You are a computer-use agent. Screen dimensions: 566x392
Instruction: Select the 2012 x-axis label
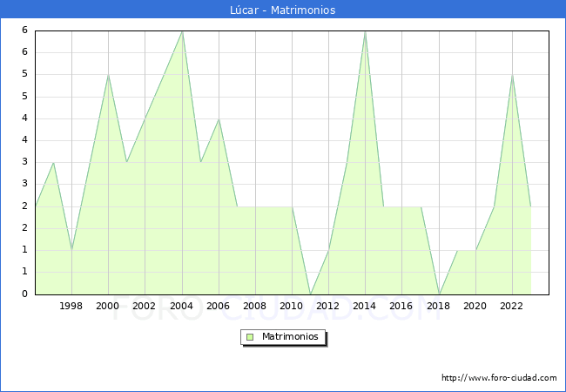coord(327,306)
